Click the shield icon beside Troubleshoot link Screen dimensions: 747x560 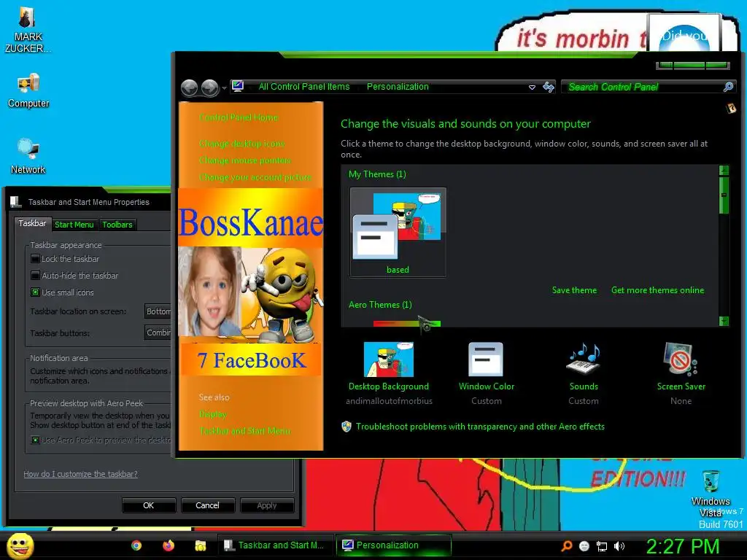pos(347,426)
